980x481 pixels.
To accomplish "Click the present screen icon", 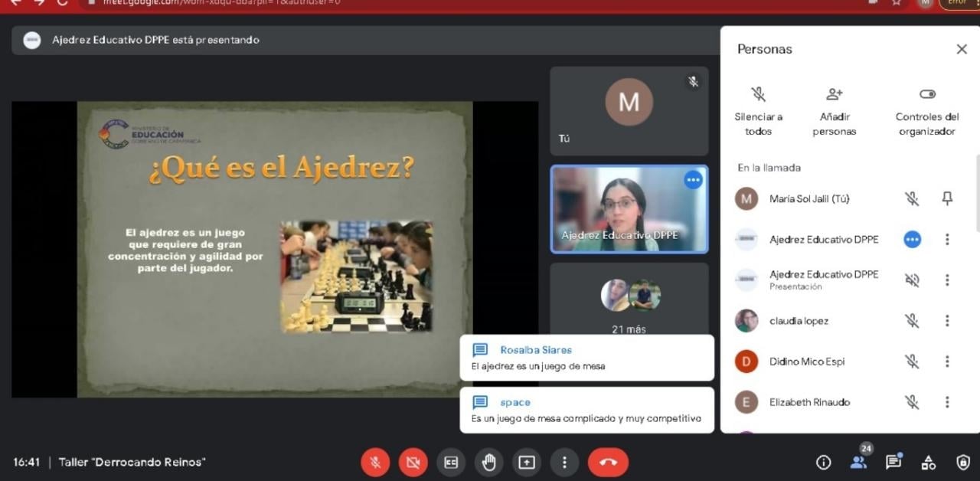I will coord(526,463).
